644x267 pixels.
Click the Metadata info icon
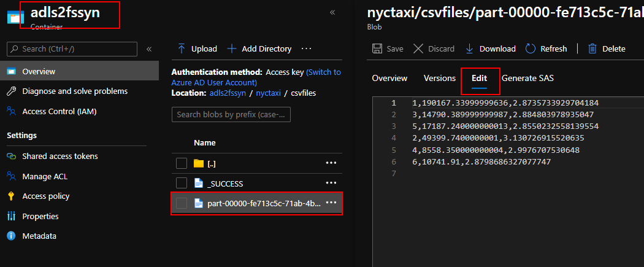coord(12,236)
